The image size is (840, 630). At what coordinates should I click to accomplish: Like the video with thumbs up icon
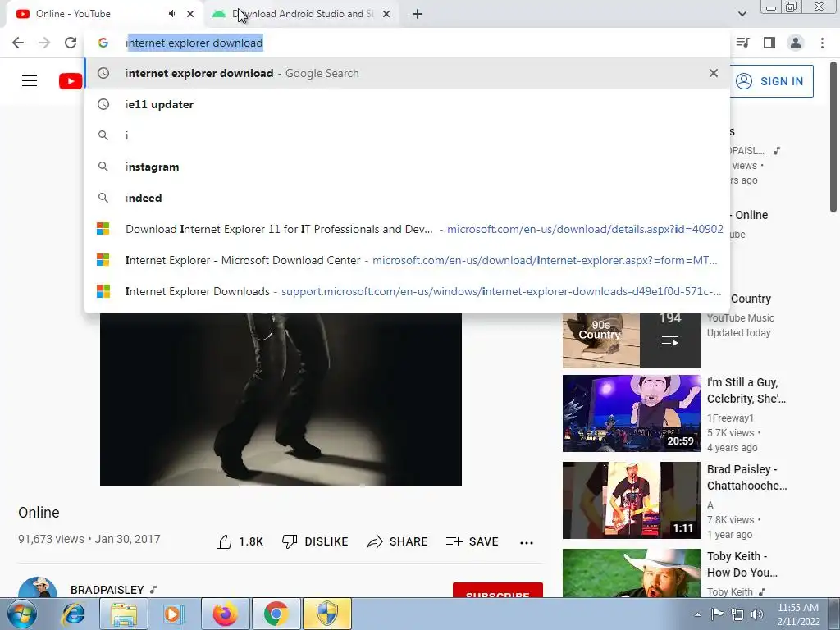(x=224, y=542)
